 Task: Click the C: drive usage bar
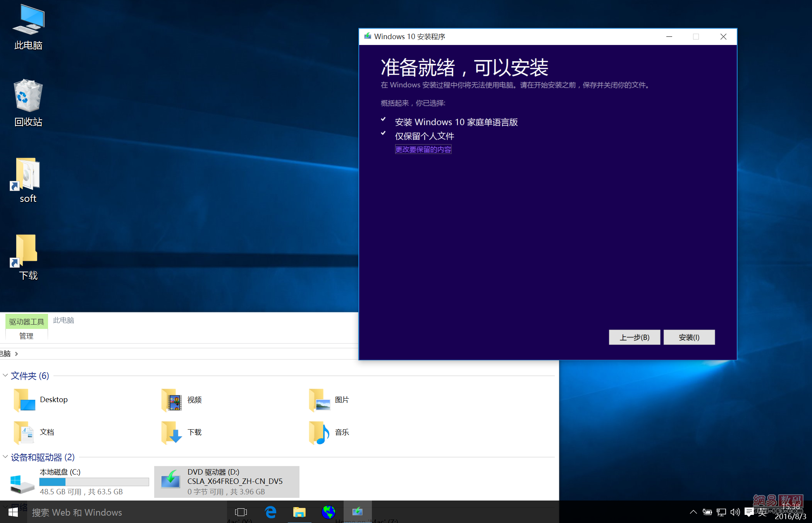94,482
